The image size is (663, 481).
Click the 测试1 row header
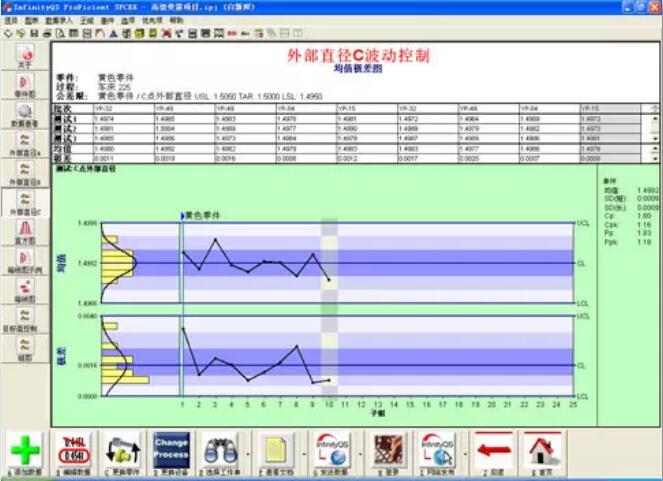[65, 119]
